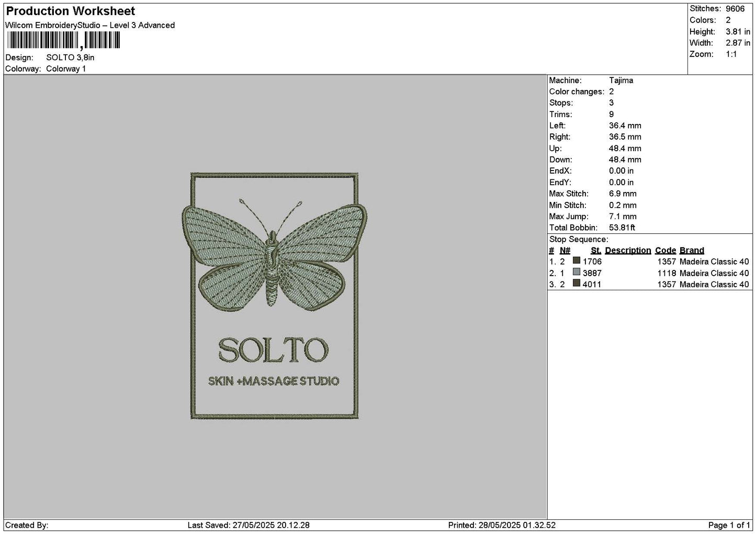Click the 'Page 1 of 1' footer
The width and height of the screenshot is (756, 534).
729,525
